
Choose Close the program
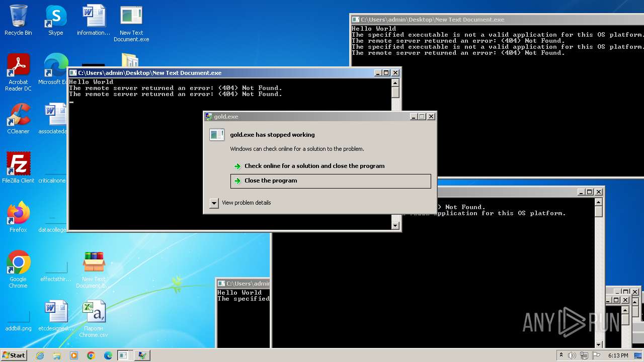(x=331, y=180)
